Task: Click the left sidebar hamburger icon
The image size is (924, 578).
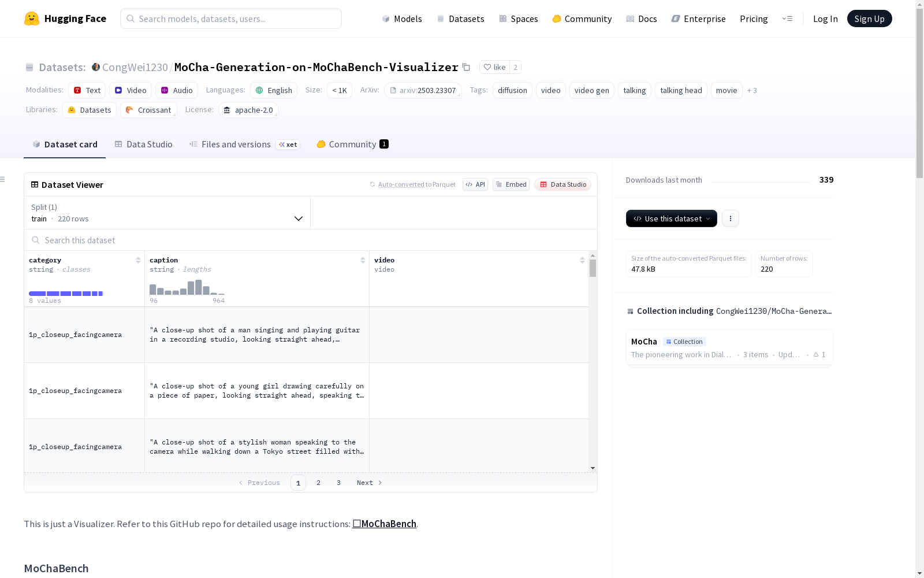Action: click(3, 179)
